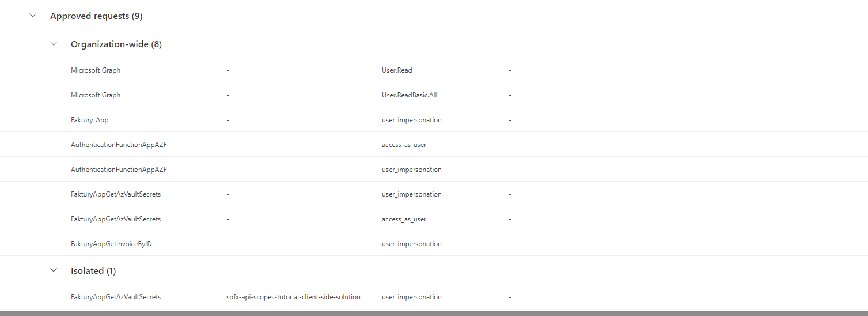Select organization-wide FakturyAppGetAzVaultSecrets in the user_impersonation row
The image size is (868, 316).
point(116,194)
